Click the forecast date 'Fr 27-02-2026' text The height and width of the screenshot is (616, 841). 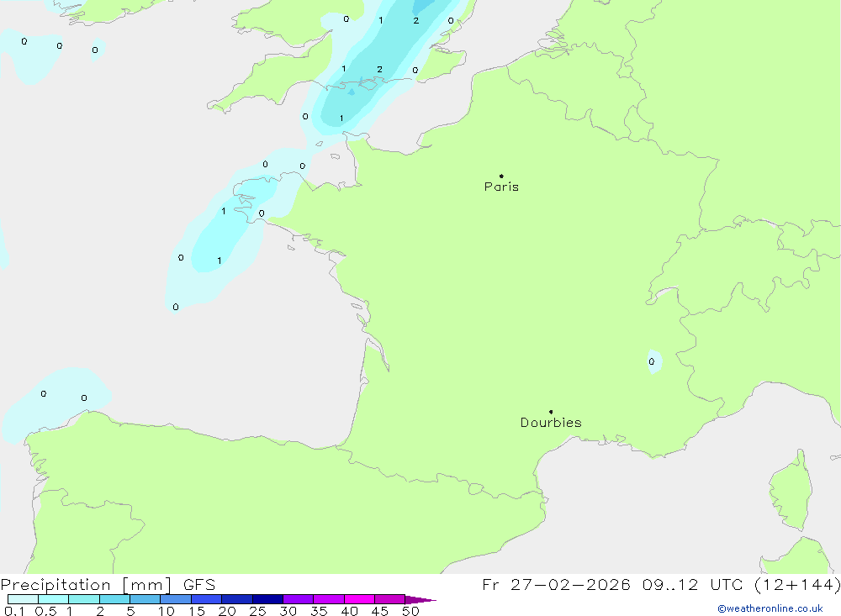click(556, 584)
